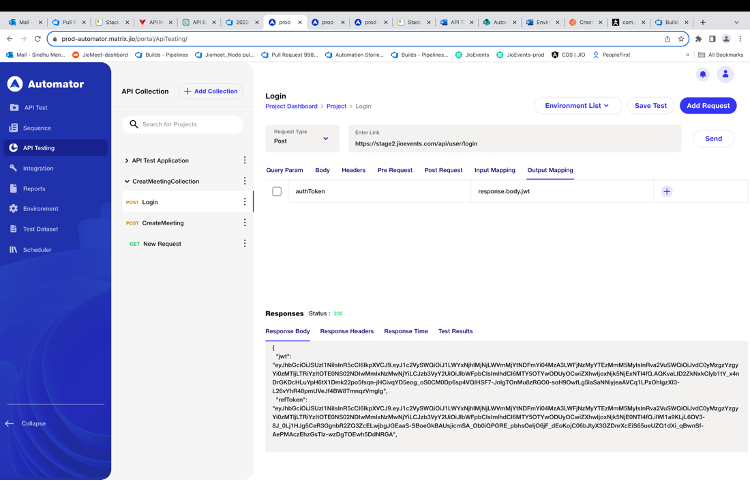Viewport: 750px width, 481px height.
Task: Open the Environment gear icon
Action: click(x=13, y=208)
